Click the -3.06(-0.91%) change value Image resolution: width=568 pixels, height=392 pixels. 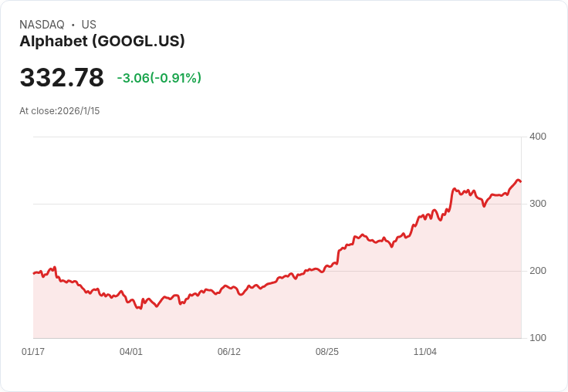click(x=159, y=78)
